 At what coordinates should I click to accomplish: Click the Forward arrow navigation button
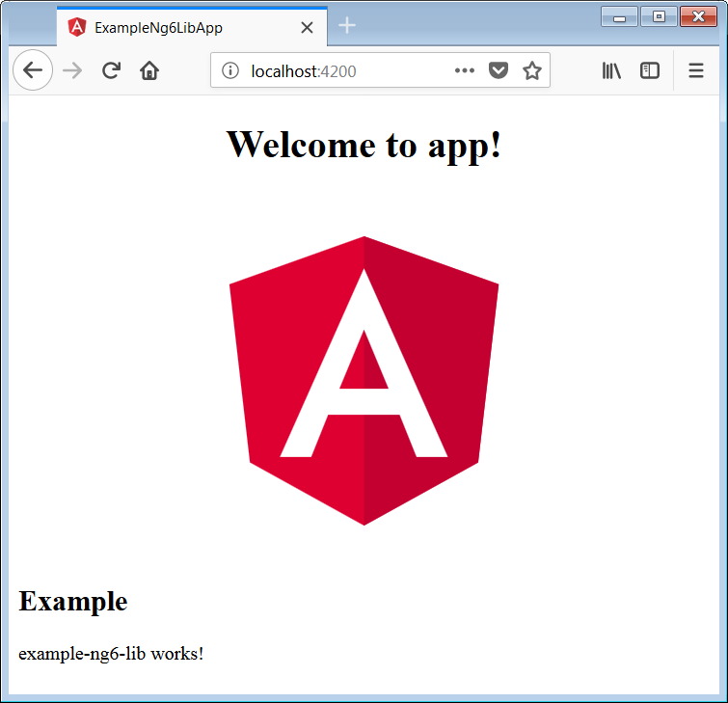point(72,70)
